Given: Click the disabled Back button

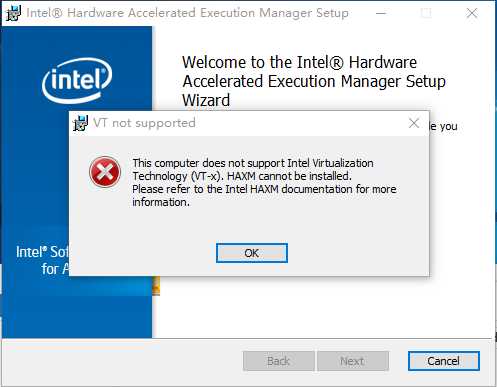Looking at the screenshot, I should tap(279, 361).
